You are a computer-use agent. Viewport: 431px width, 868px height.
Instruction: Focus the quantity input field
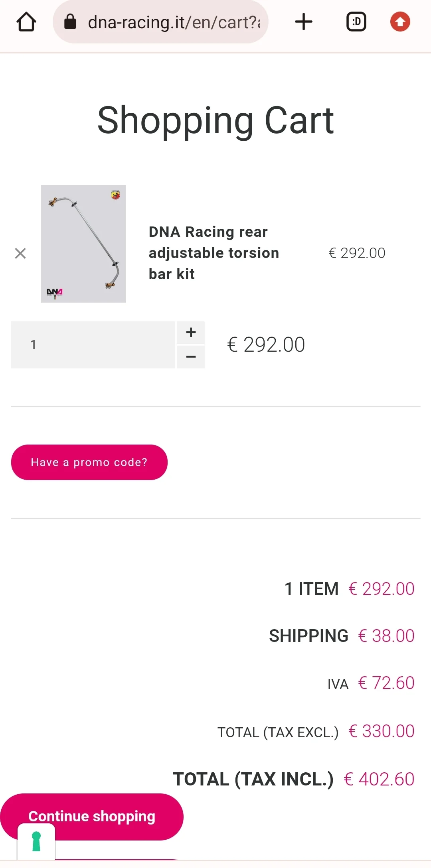(93, 345)
